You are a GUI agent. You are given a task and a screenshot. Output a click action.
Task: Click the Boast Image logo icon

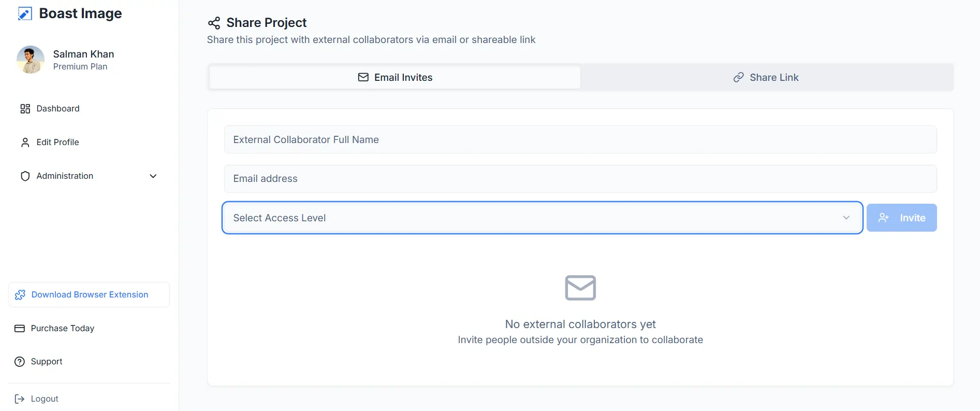pos(24,13)
